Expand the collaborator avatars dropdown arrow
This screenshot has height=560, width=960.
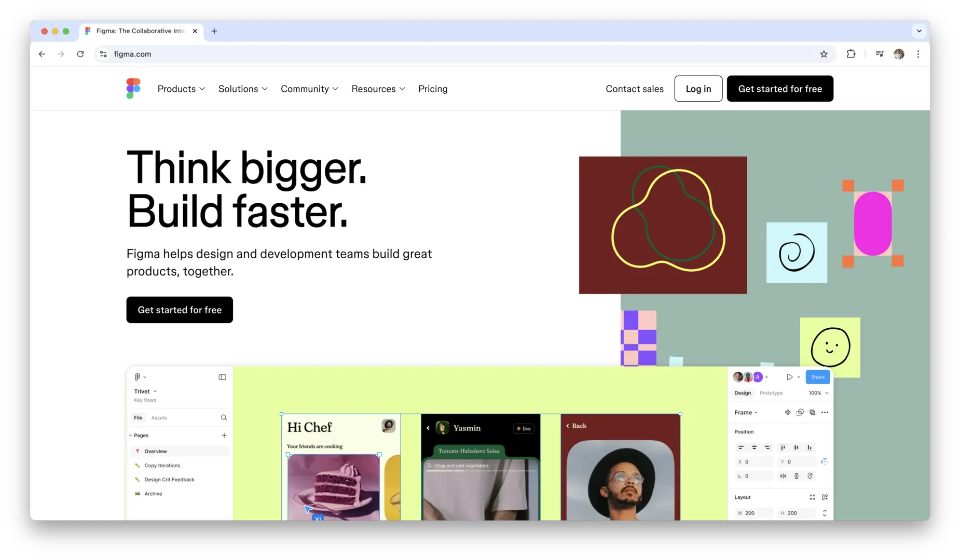766,377
